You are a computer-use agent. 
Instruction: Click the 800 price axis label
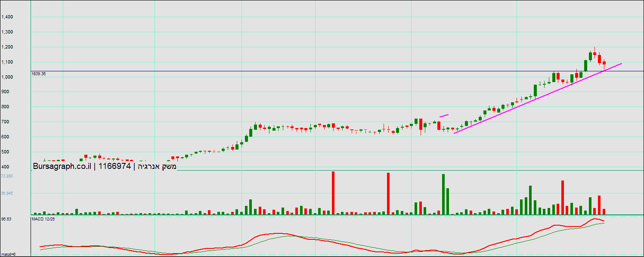[x=6, y=107]
